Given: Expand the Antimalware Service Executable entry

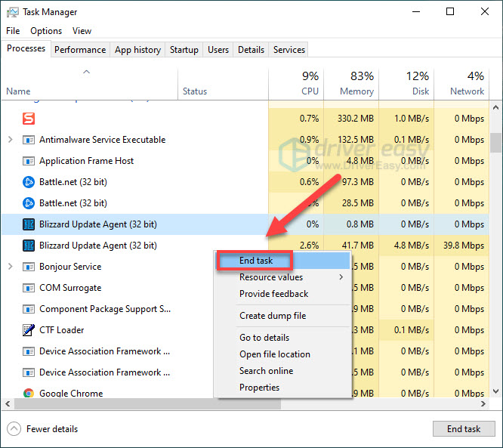Looking at the screenshot, I should click(x=10, y=140).
